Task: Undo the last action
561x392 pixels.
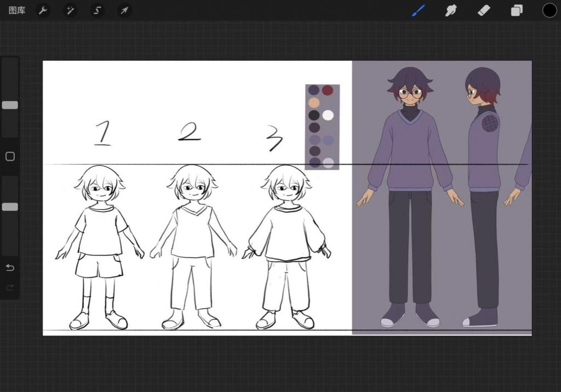Action: (10, 268)
